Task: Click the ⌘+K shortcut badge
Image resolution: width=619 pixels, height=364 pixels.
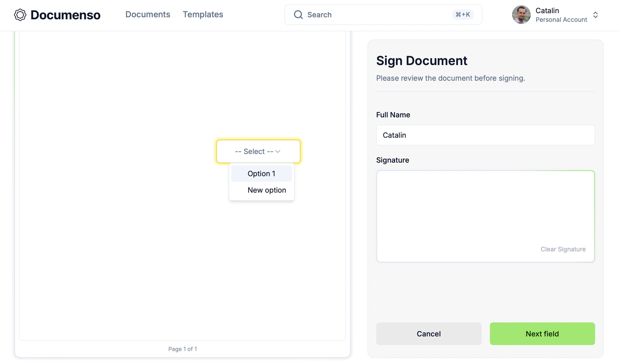Action: point(463,15)
